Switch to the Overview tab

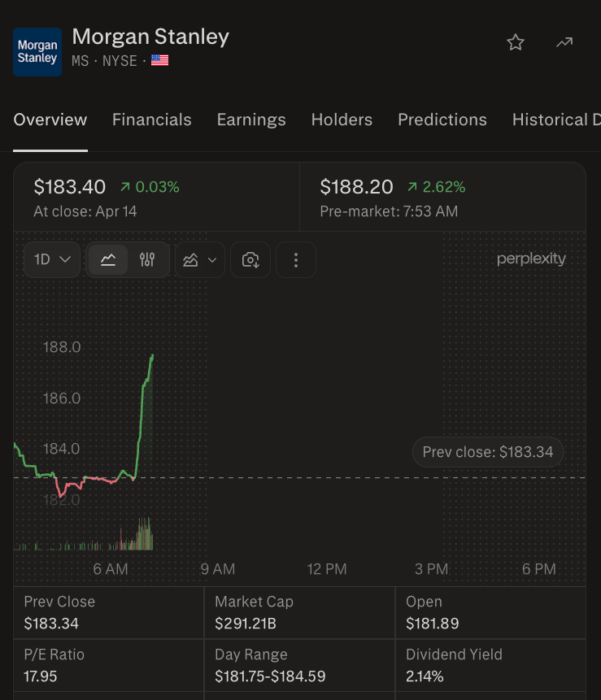pos(50,120)
